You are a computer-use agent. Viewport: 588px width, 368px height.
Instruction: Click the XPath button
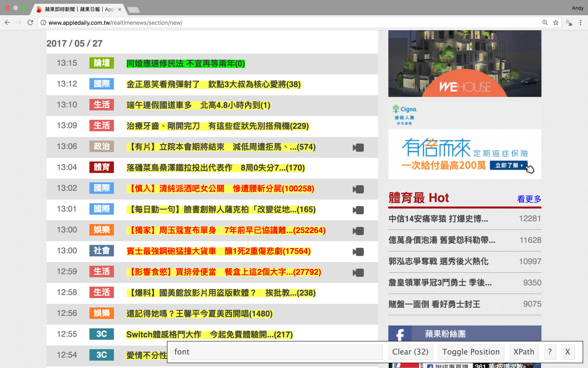click(x=523, y=352)
